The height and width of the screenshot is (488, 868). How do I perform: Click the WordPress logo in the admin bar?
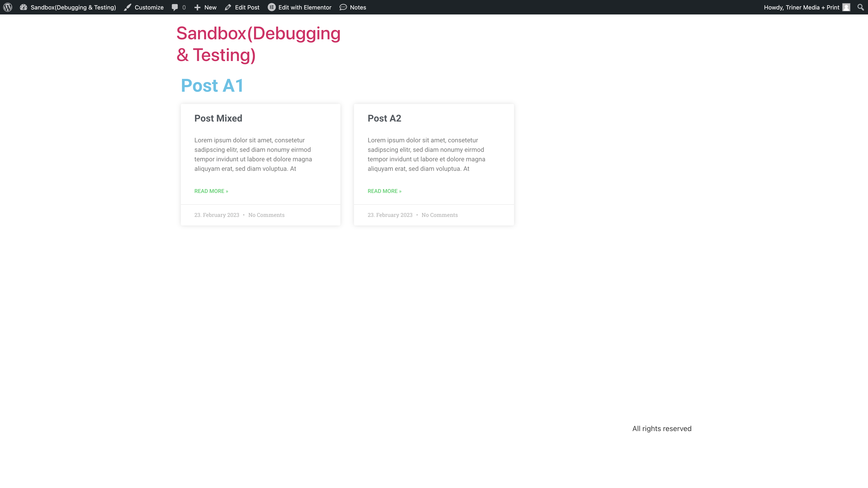7,7
